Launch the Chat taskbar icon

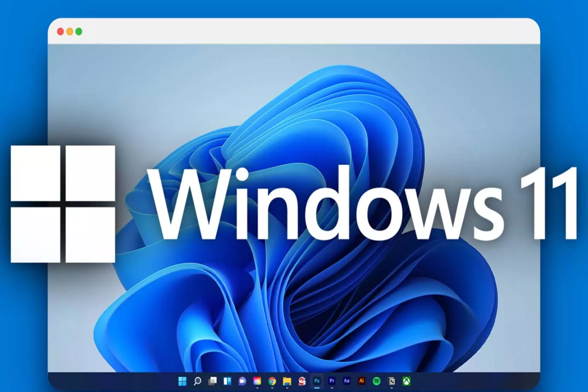coord(242,381)
